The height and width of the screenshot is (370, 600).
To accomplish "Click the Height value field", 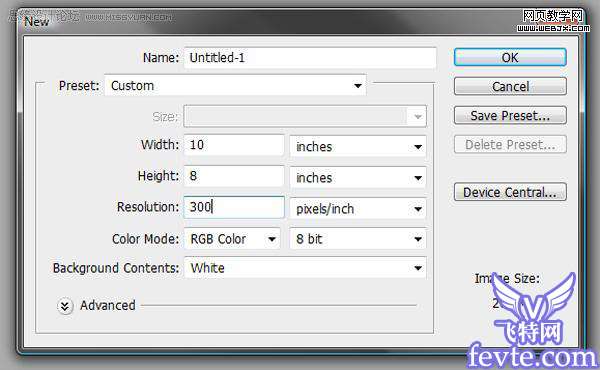I will [x=234, y=176].
